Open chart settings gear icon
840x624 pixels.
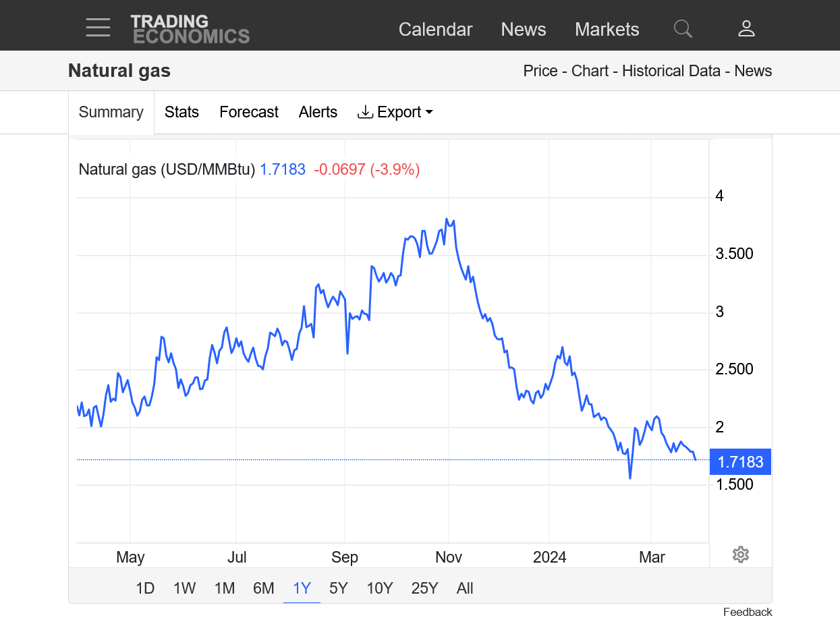[x=741, y=555]
